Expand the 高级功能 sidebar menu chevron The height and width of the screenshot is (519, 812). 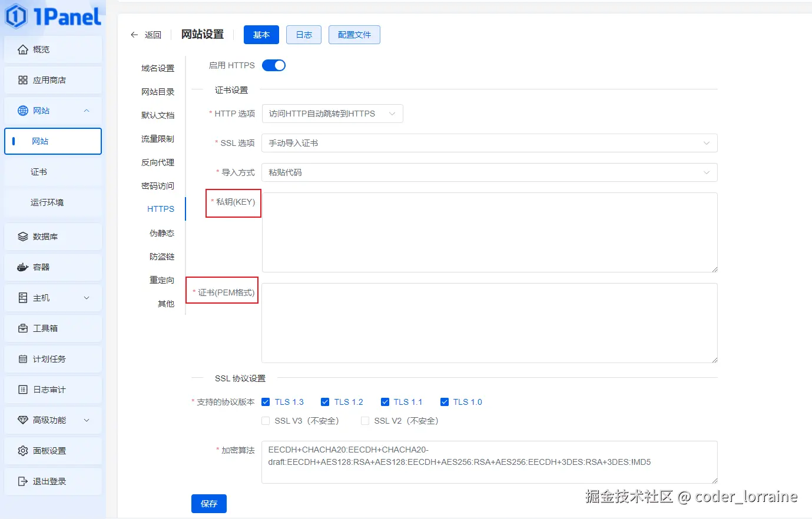87,420
